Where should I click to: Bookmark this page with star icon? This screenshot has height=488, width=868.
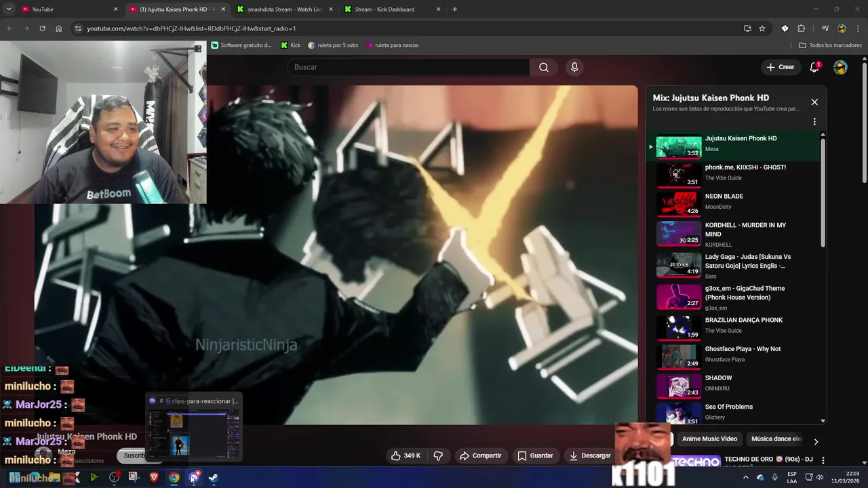[762, 28]
